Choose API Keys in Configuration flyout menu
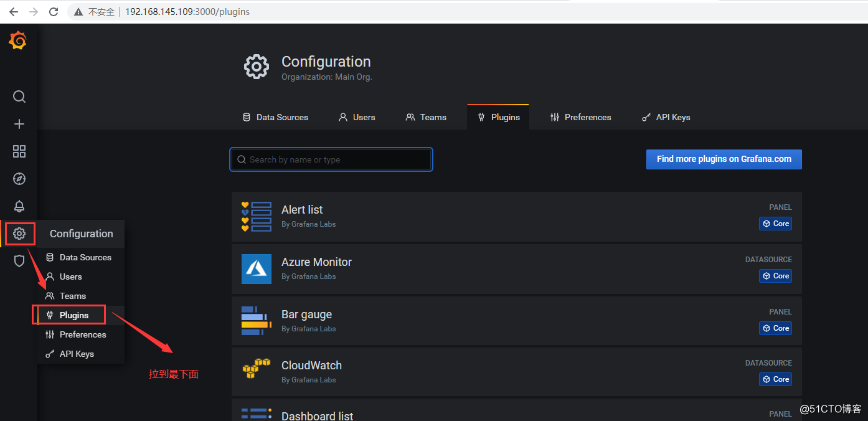This screenshot has height=421, width=868. click(81, 354)
